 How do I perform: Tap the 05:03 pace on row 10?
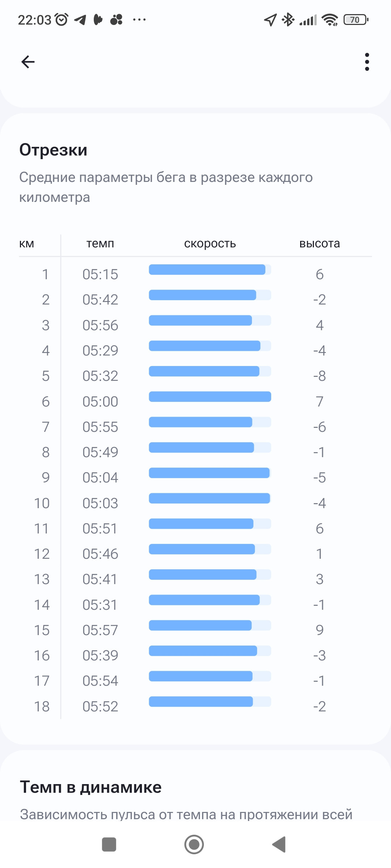pos(100,503)
